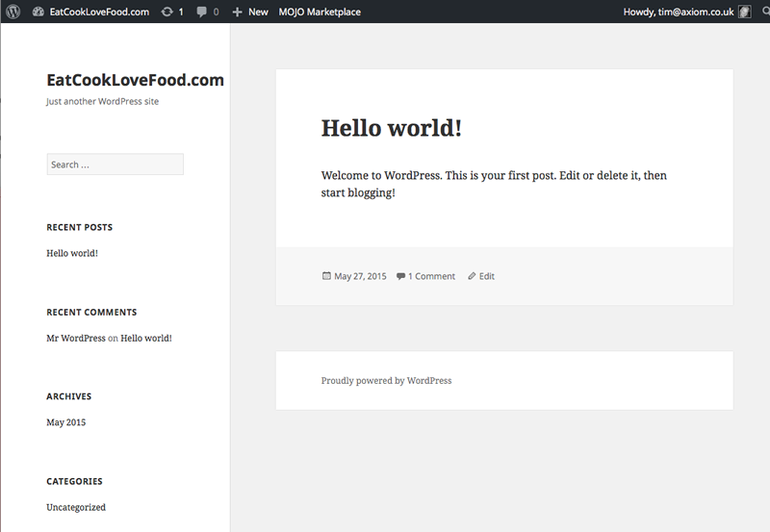Viewport: 770px width, 532px height.
Task: Open the comments bubble icon in admin bar
Action: tap(201, 12)
